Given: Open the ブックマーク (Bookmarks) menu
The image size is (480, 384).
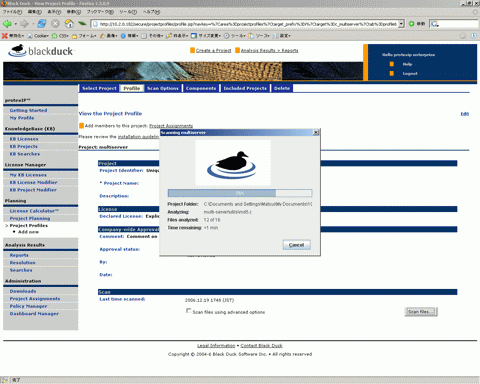Looking at the screenshot, I should tap(100, 12).
